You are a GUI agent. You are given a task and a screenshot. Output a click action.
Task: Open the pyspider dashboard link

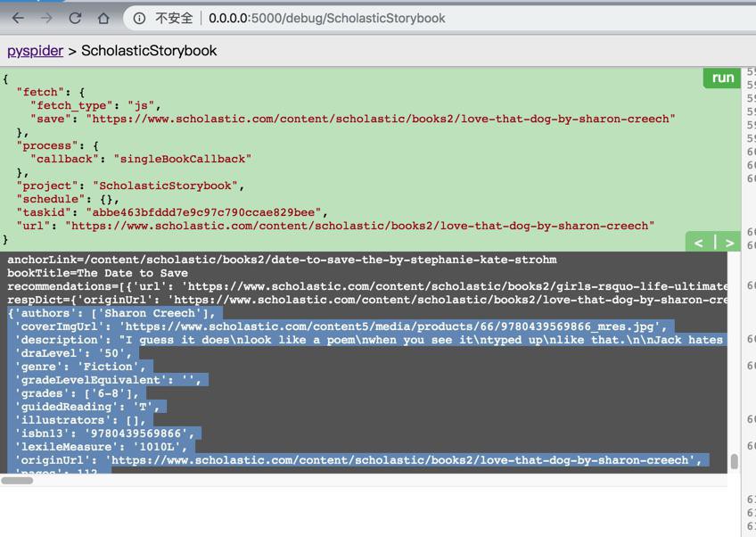(35, 51)
